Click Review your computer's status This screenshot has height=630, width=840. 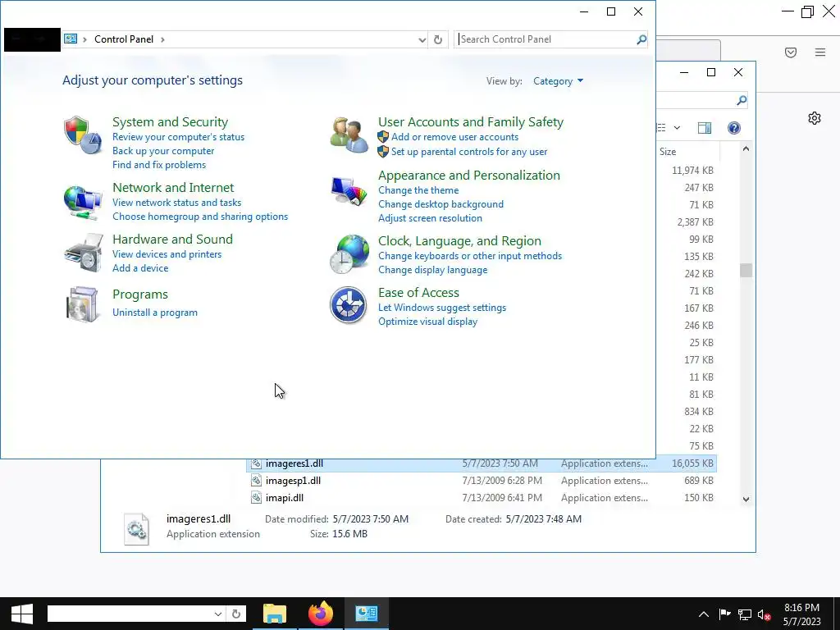pyautogui.click(x=178, y=137)
